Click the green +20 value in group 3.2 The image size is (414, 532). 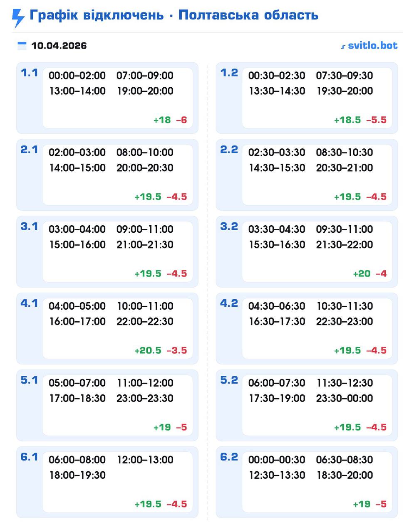pos(362,274)
